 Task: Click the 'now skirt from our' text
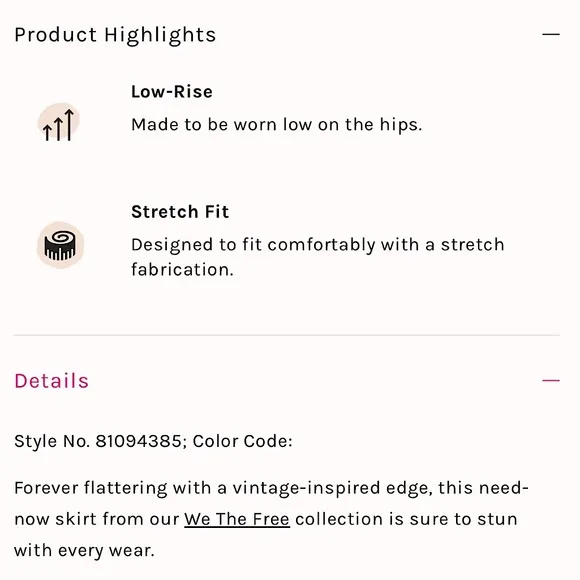click(x=97, y=519)
